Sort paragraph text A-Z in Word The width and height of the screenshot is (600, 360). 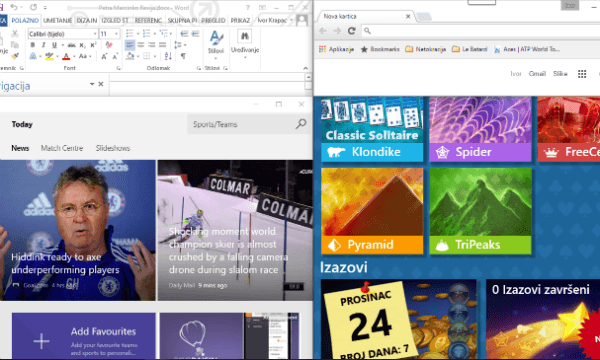pos(168,56)
